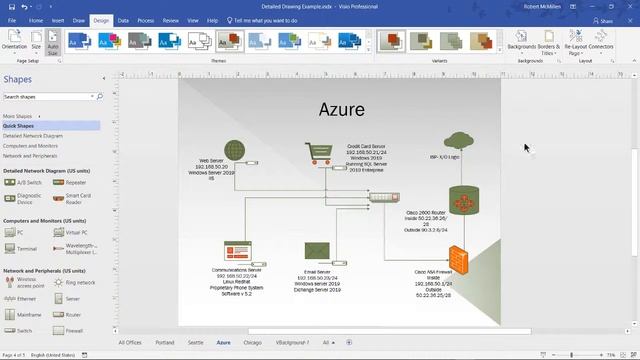Add a new page with plus button
This screenshot has height=360, width=640.
coord(349,342)
